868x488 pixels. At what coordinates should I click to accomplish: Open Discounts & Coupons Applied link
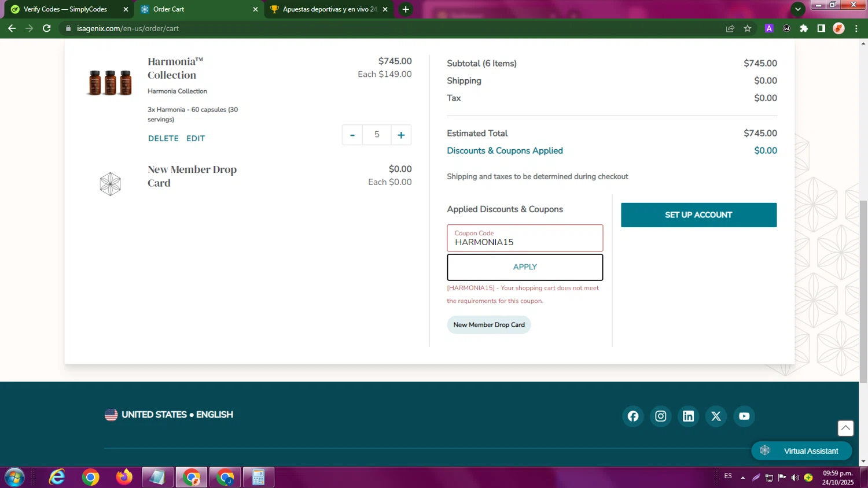505,150
